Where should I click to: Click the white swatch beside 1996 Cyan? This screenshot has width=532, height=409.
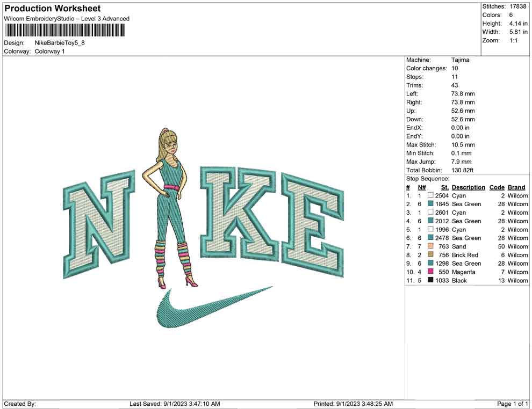pos(430,229)
